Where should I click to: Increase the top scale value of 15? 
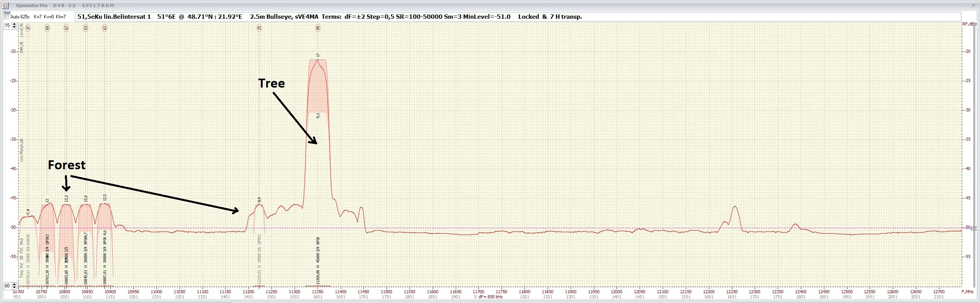tap(14, 24)
